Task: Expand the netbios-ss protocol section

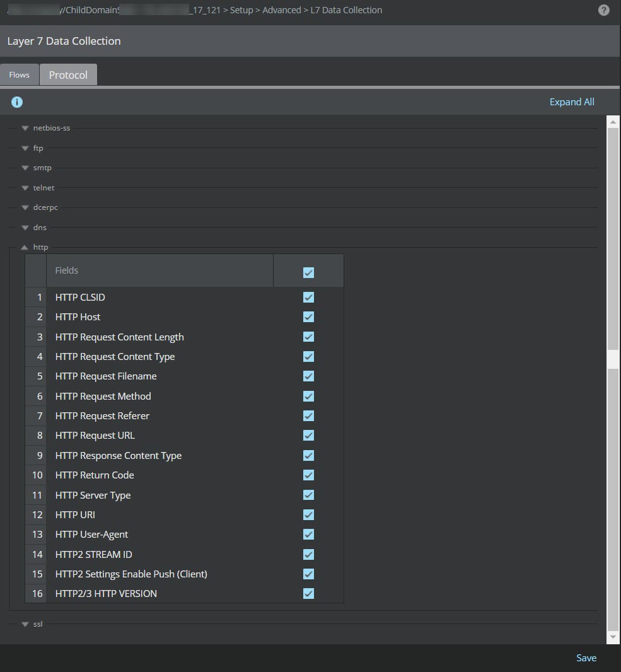Action: 25,128
